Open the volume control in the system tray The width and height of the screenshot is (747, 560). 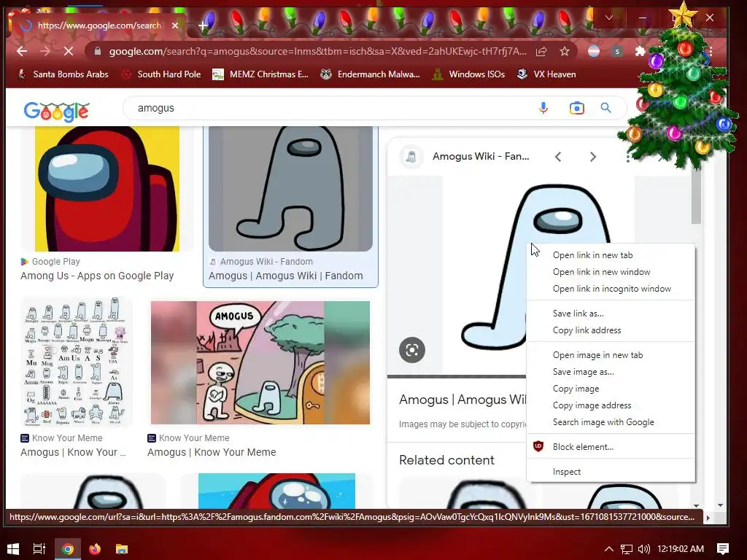(643, 549)
